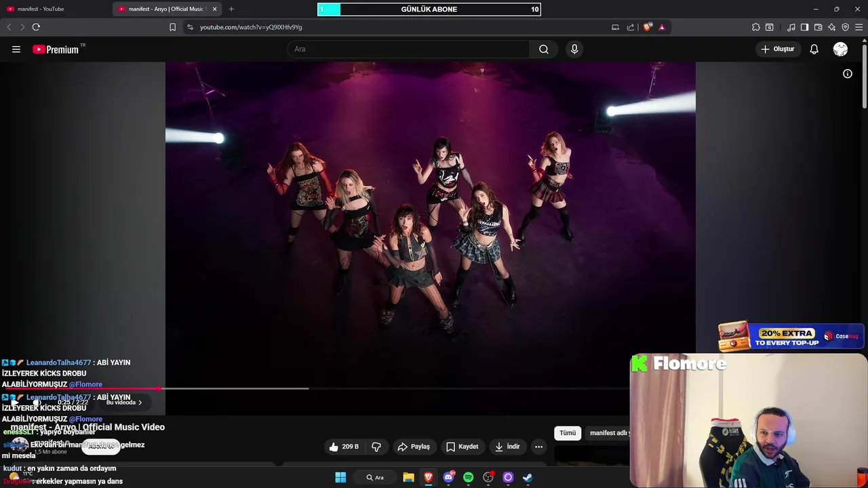Open the media playlist music-note icon
The width and height of the screenshot is (868, 488).
(x=791, y=27)
